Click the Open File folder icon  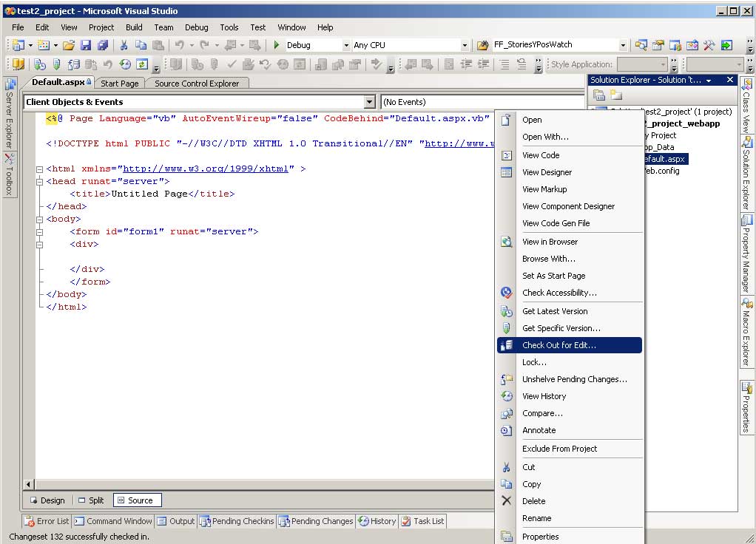(69, 45)
